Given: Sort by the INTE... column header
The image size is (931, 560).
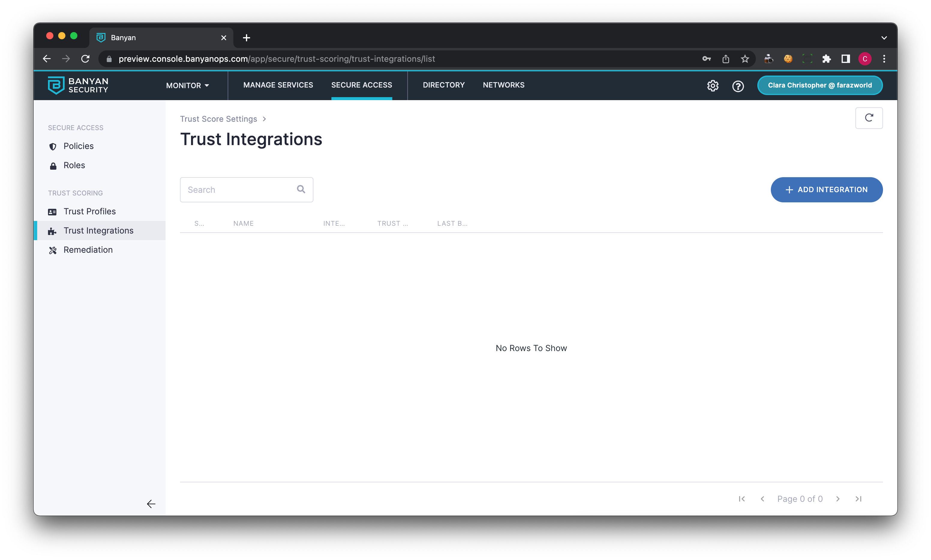Looking at the screenshot, I should point(334,223).
